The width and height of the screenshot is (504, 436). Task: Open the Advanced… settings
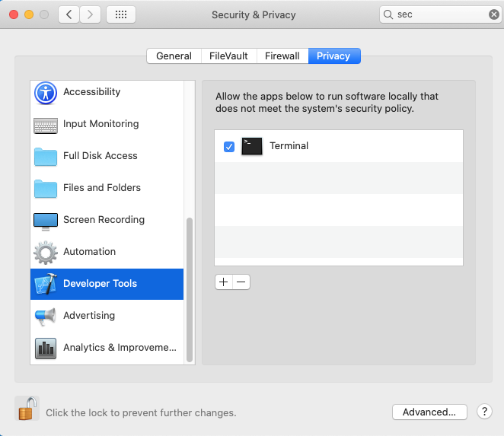pyautogui.click(x=429, y=412)
